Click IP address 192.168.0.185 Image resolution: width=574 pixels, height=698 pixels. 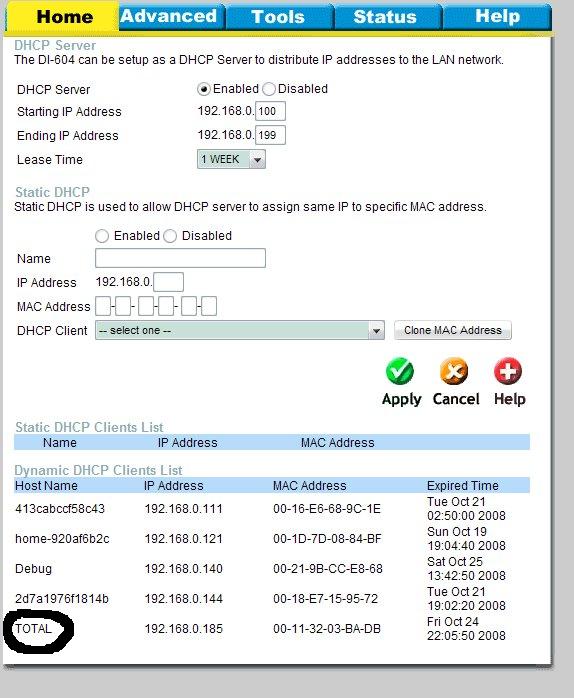[x=183, y=629]
